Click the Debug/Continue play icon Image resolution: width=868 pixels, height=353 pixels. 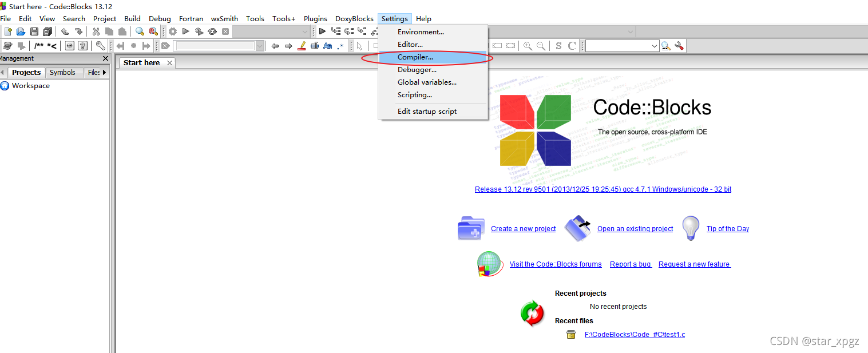pyautogui.click(x=322, y=31)
